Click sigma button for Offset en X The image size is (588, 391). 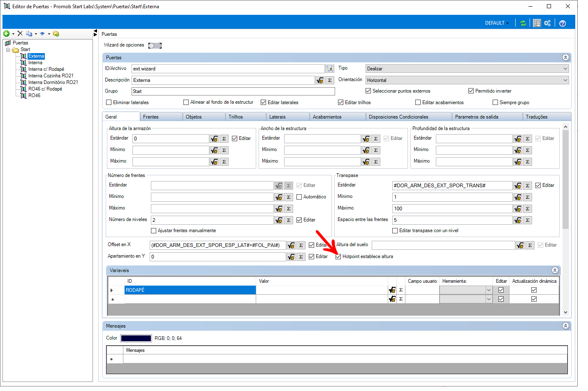click(x=301, y=245)
